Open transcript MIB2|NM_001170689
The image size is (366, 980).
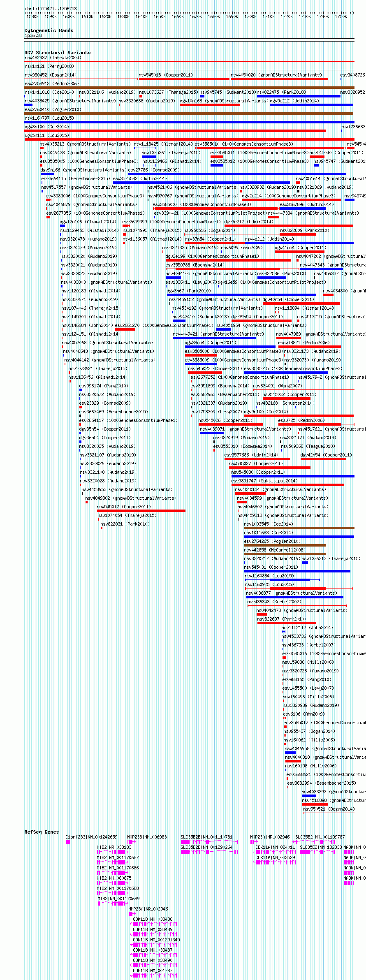118,899
